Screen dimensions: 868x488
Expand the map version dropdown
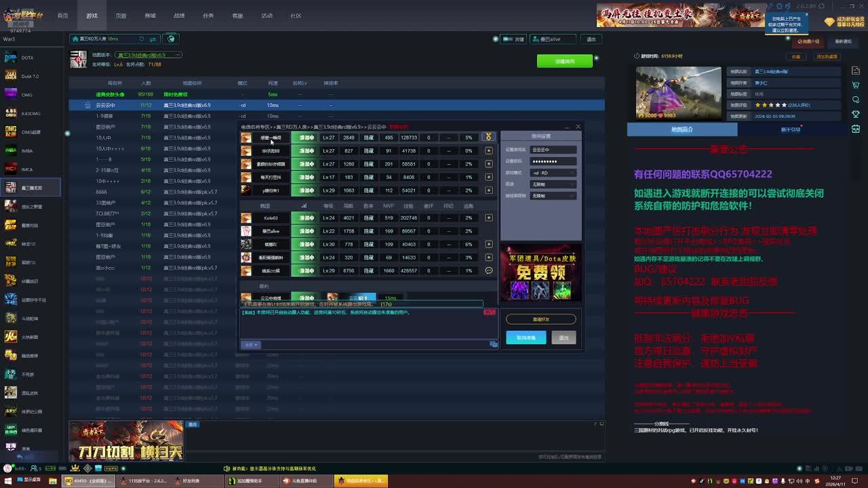149,55
